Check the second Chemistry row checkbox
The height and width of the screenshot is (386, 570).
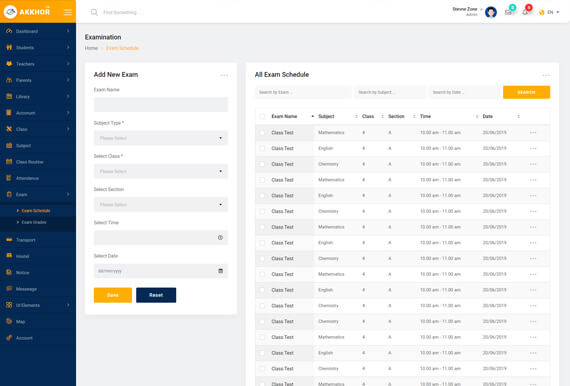pyautogui.click(x=262, y=211)
